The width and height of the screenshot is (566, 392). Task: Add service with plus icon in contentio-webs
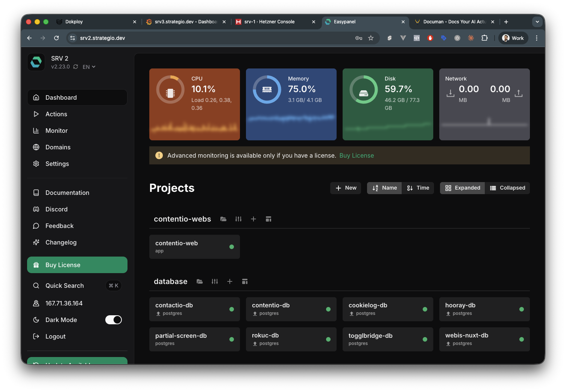(253, 219)
